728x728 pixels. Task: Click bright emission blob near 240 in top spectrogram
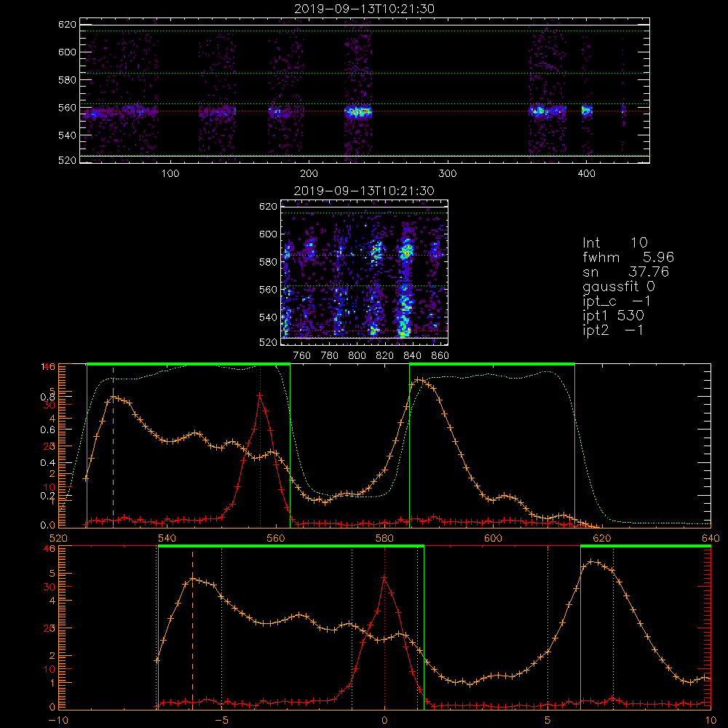click(x=358, y=112)
